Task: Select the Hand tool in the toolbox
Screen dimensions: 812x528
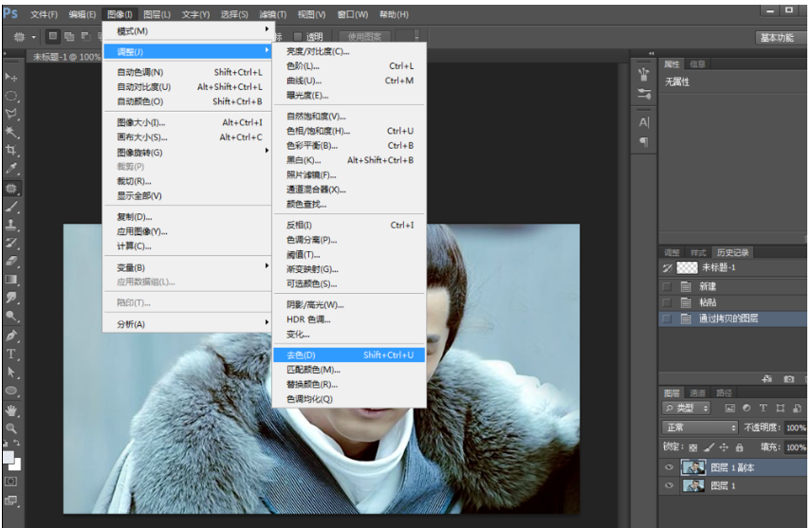Action: click(x=11, y=410)
